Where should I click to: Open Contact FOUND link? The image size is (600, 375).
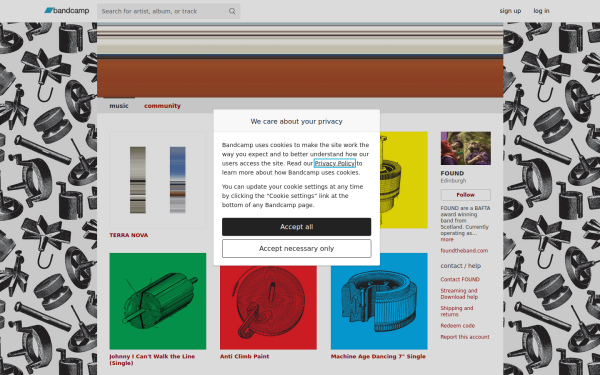pos(460,280)
